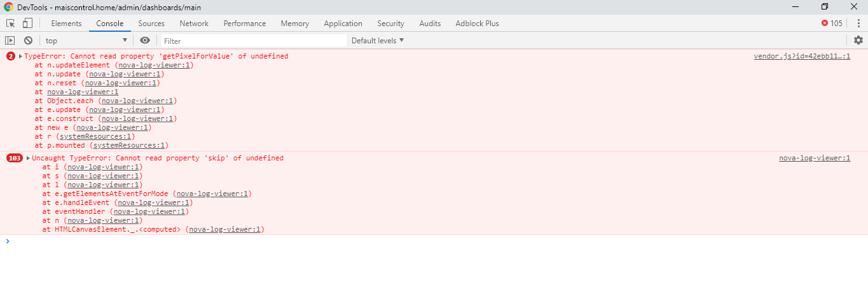The width and height of the screenshot is (868, 282).
Task: Open the Sources tab
Action: click(x=151, y=24)
